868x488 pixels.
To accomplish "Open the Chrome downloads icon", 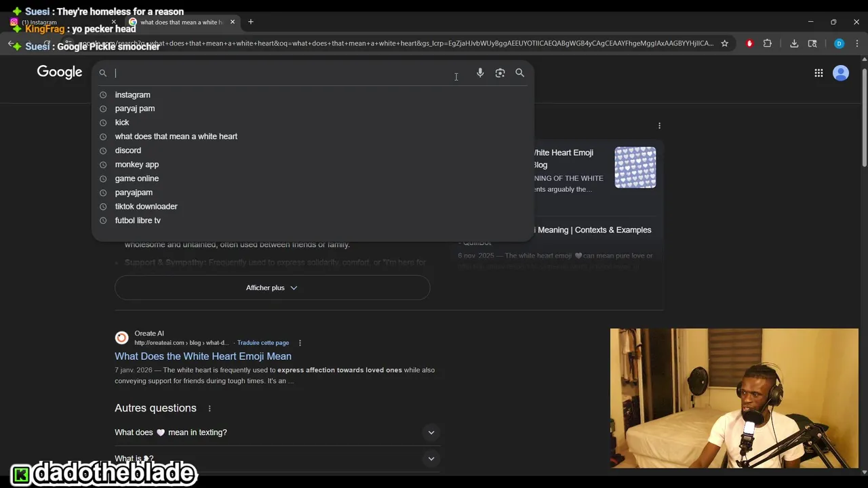I will click(794, 43).
